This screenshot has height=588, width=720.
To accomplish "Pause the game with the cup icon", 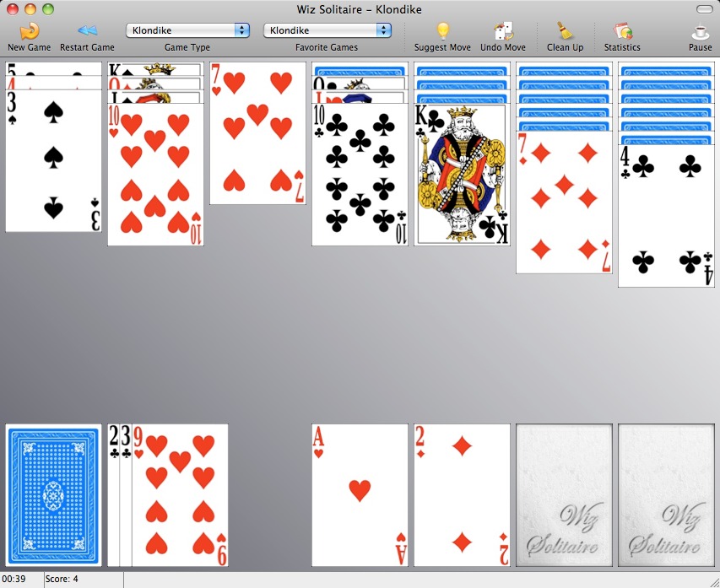I will click(700, 32).
